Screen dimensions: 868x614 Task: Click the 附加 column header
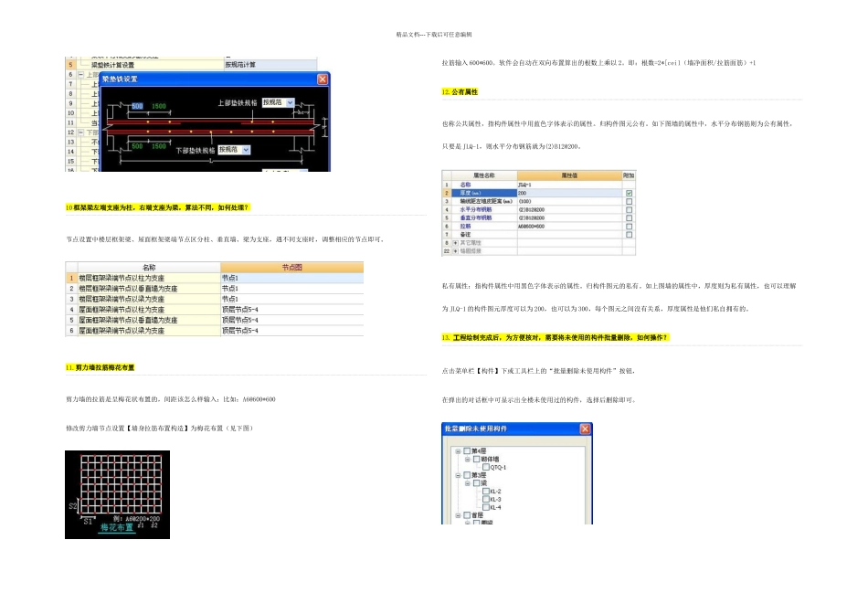coord(629,175)
